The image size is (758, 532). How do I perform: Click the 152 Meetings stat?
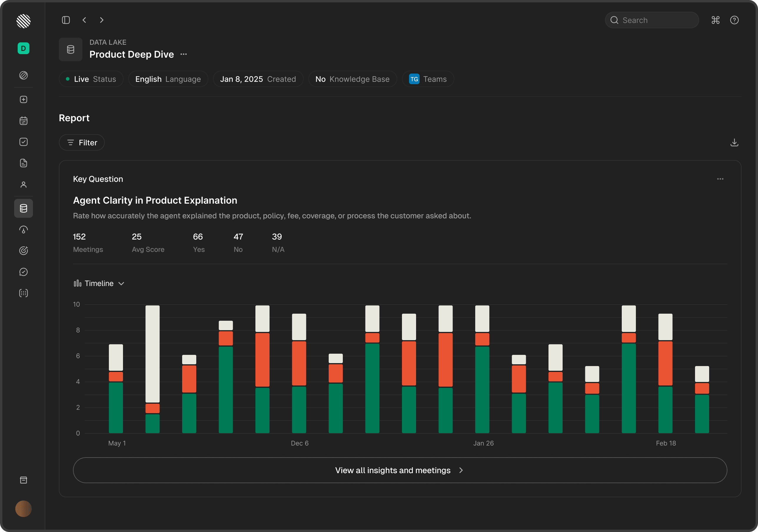(x=88, y=243)
